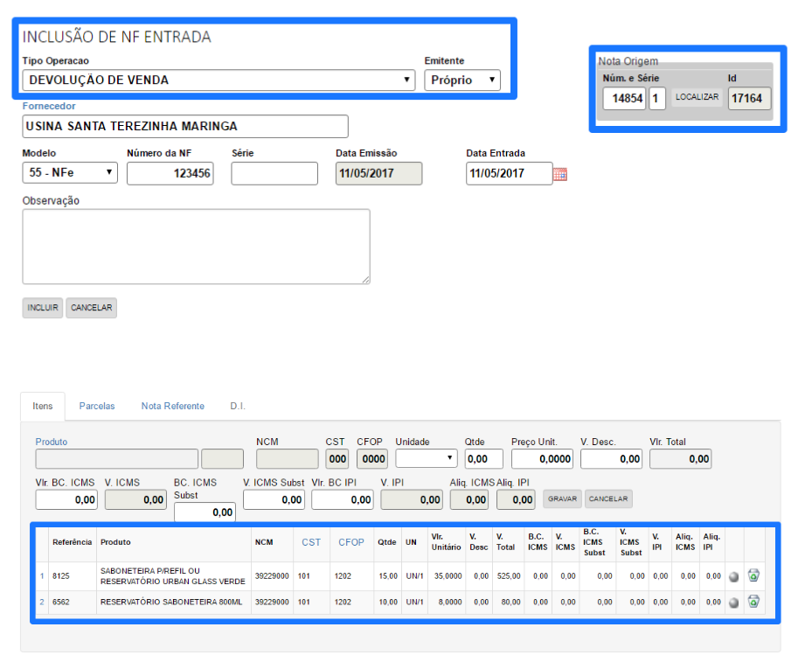Switch to the Parcelas tab

tap(97, 406)
